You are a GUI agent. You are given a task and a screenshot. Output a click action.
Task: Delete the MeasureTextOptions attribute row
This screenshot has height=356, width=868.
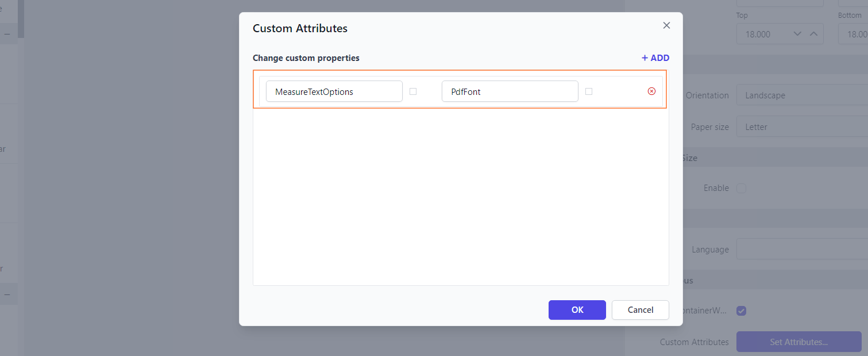tap(651, 91)
